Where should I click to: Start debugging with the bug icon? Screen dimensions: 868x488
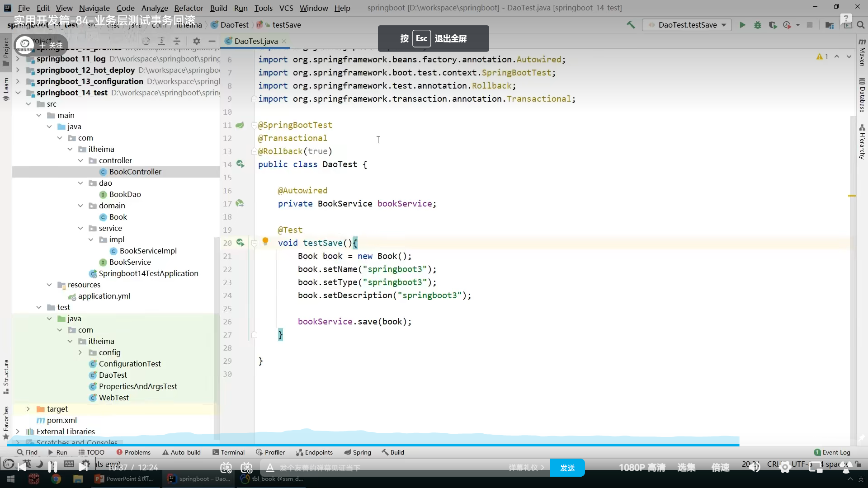(x=758, y=25)
